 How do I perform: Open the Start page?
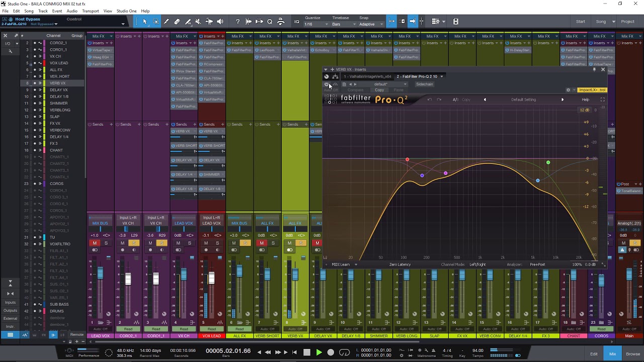[x=581, y=22]
